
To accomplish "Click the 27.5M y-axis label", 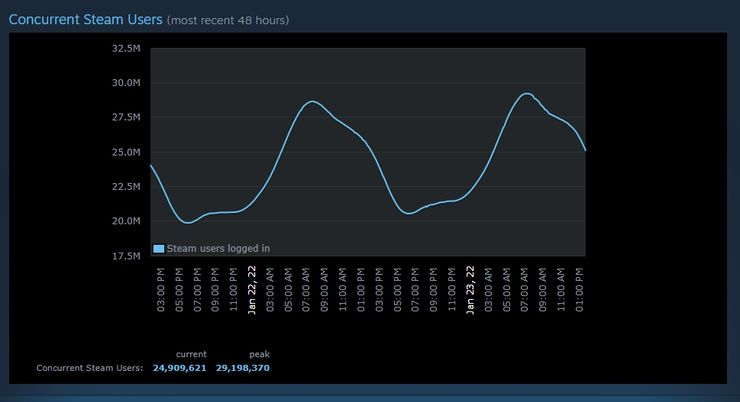I will pyautogui.click(x=126, y=117).
